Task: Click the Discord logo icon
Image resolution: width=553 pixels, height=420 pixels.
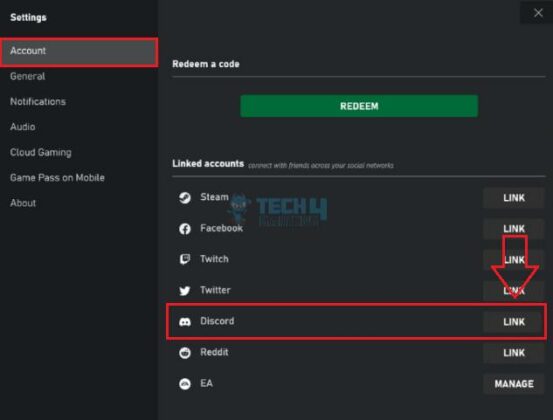Action: tap(185, 322)
